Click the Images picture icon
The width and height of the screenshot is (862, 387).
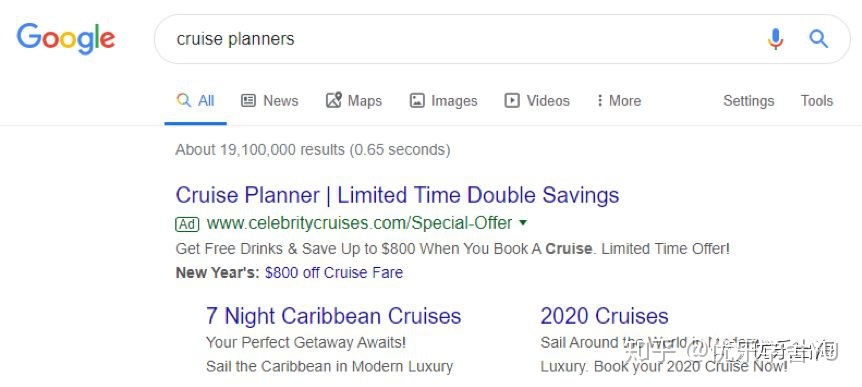tap(417, 101)
